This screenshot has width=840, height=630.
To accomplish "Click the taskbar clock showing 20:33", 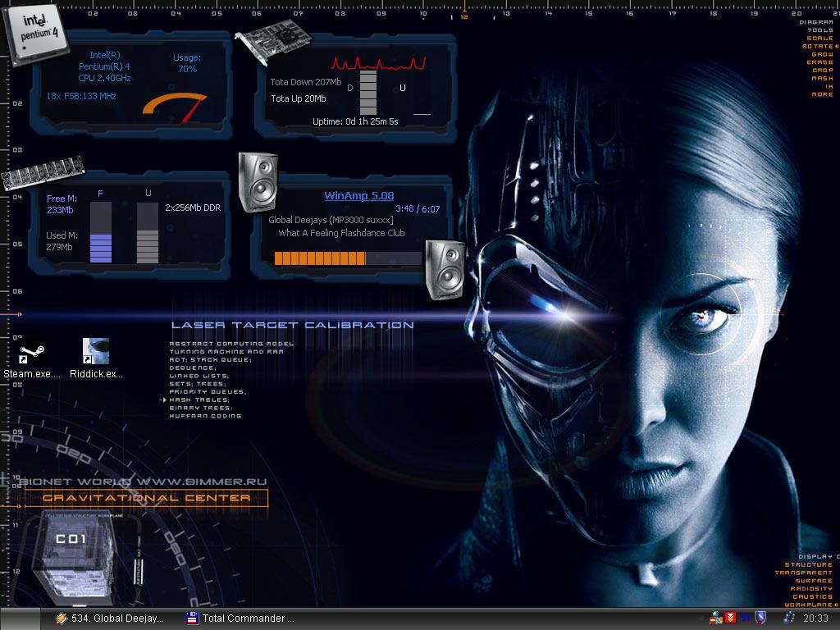I will pos(816,619).
